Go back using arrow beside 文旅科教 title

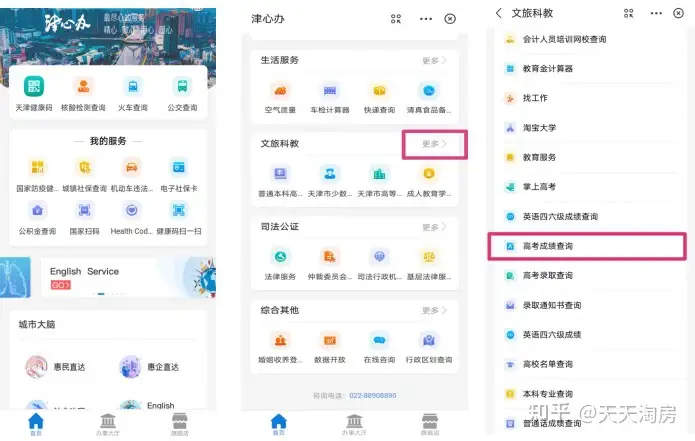[x=499, y=13]
